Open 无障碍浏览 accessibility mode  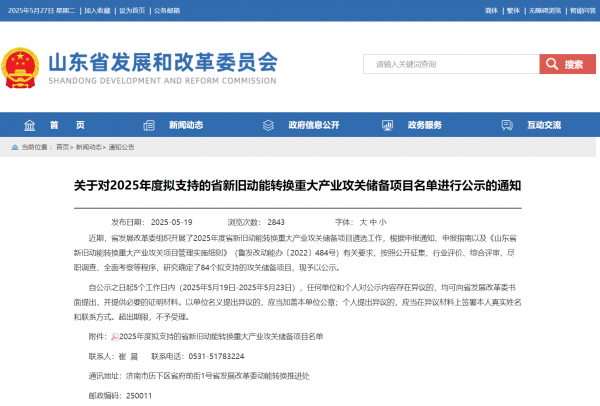545,11
